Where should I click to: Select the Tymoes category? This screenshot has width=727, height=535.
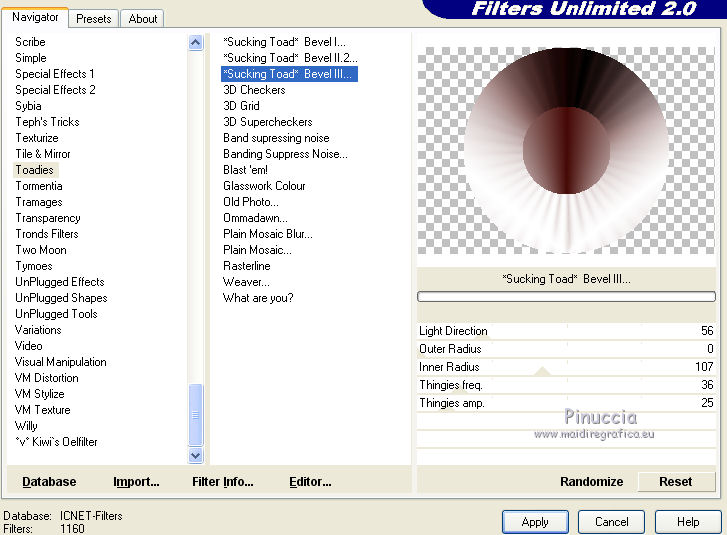tap(33, 266)
